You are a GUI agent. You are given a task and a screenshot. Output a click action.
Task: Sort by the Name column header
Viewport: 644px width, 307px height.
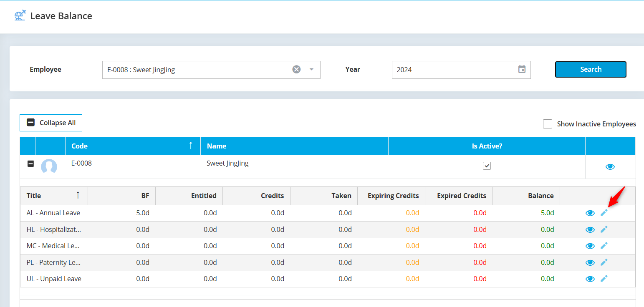294,146
